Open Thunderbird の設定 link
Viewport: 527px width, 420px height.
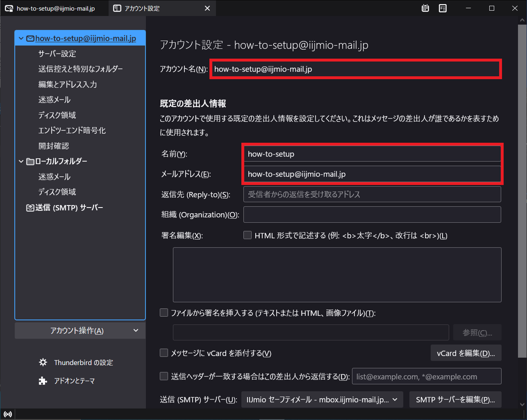click(x=84, y=363)
